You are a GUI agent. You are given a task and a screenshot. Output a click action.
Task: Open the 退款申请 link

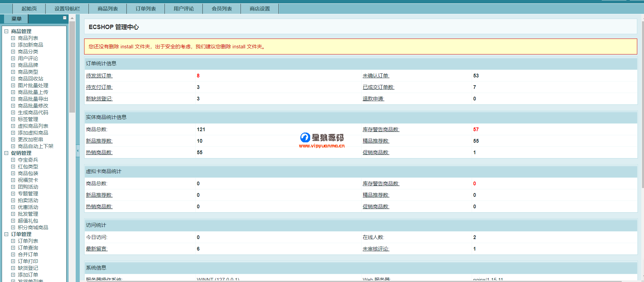click(x=373, y=99)
